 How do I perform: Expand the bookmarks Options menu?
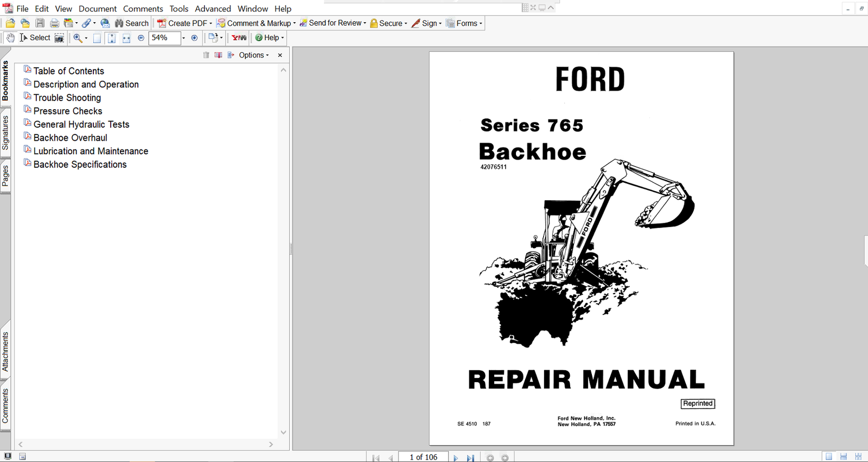(253, 55)
